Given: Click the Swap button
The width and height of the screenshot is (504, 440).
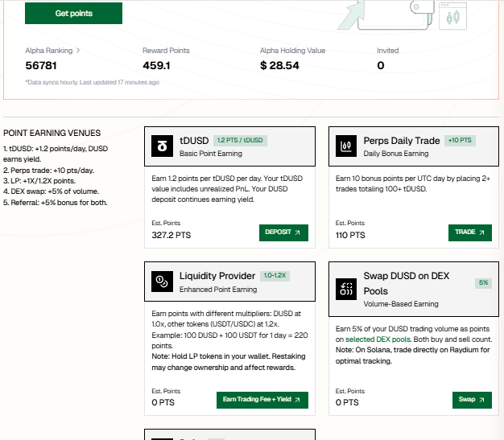Looking at the screenshot, I should [x=472, y=400].
